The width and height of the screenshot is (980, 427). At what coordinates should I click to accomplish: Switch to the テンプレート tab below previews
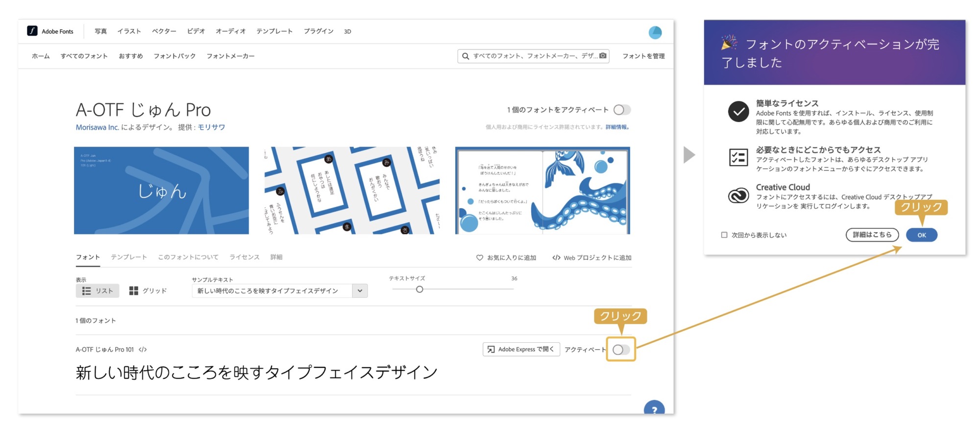[x=129, y=258]
